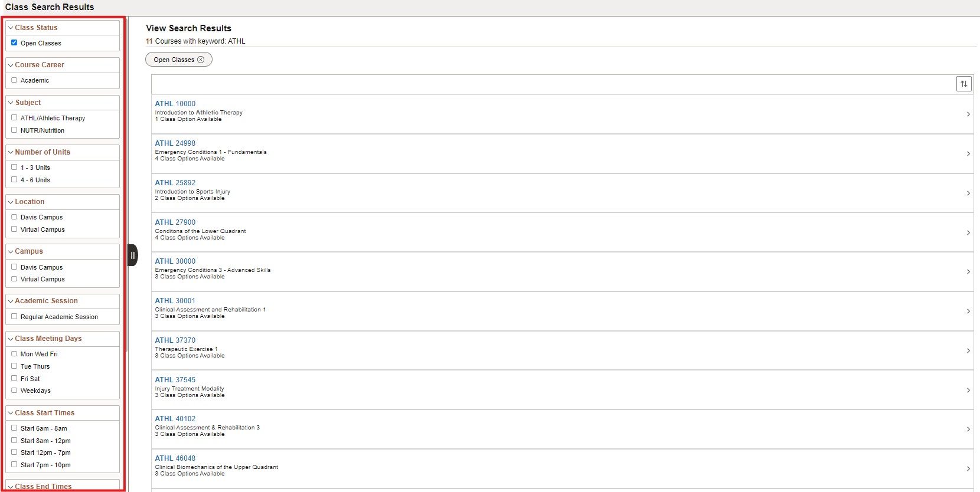Collapse the Class Status section
The image size is (980, 492).
coord(11,28)
